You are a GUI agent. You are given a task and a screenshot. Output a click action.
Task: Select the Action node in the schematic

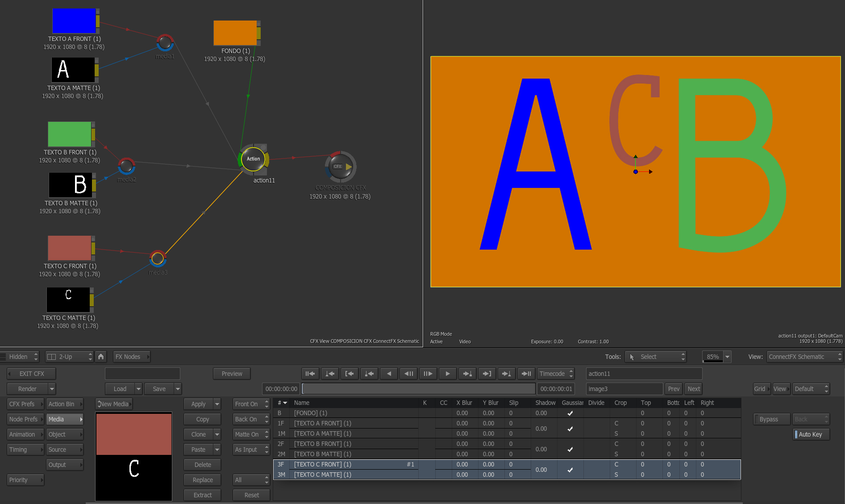pos(254,159)
